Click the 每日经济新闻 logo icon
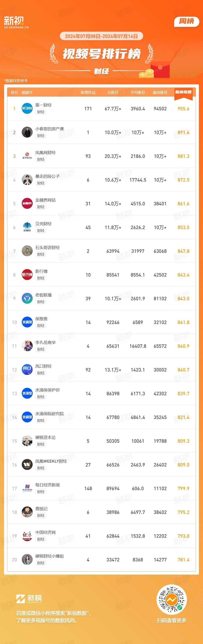Viewport: 203px width, 644px height. [x=27, y=488]
